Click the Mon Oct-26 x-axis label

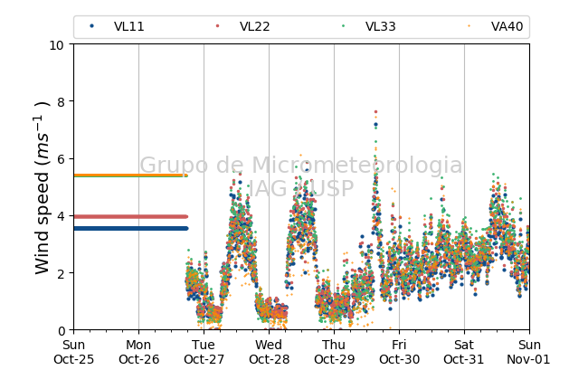tap(138, 352)
